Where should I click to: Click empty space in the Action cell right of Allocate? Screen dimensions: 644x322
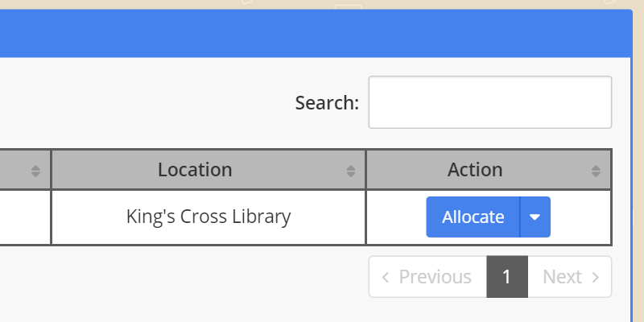580,217
